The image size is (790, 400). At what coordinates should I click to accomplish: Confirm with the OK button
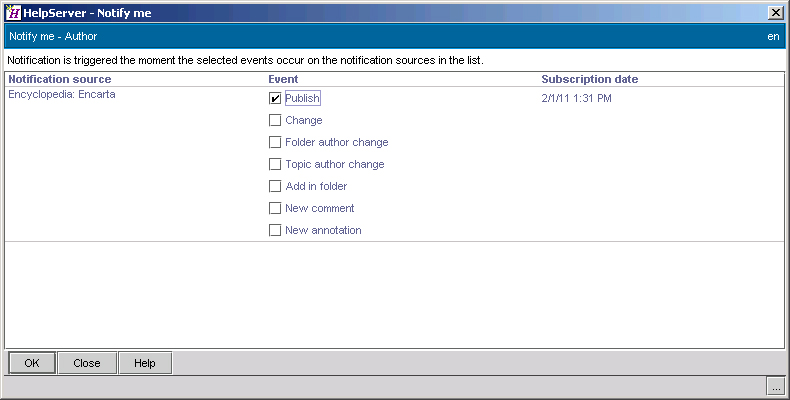32,363
